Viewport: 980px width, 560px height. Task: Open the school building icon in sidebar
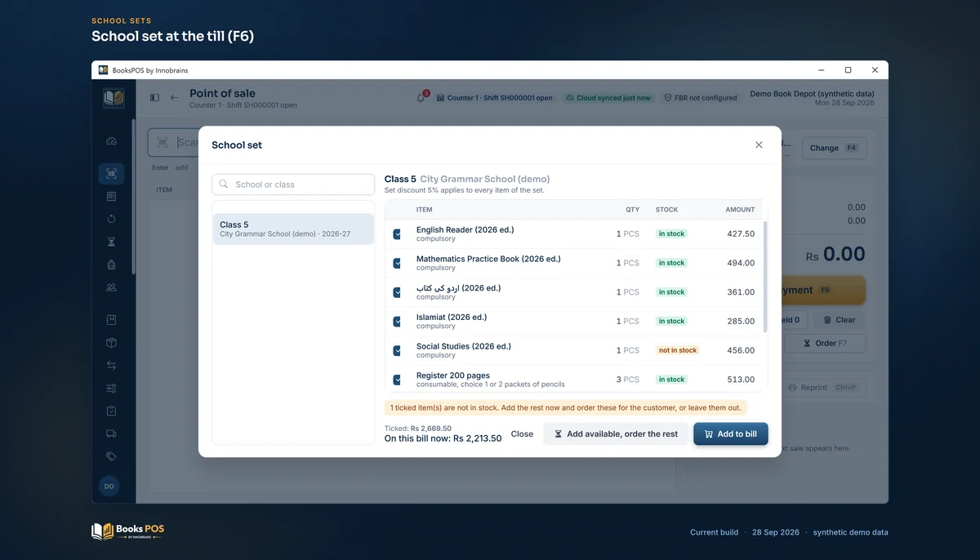[111, 264]
